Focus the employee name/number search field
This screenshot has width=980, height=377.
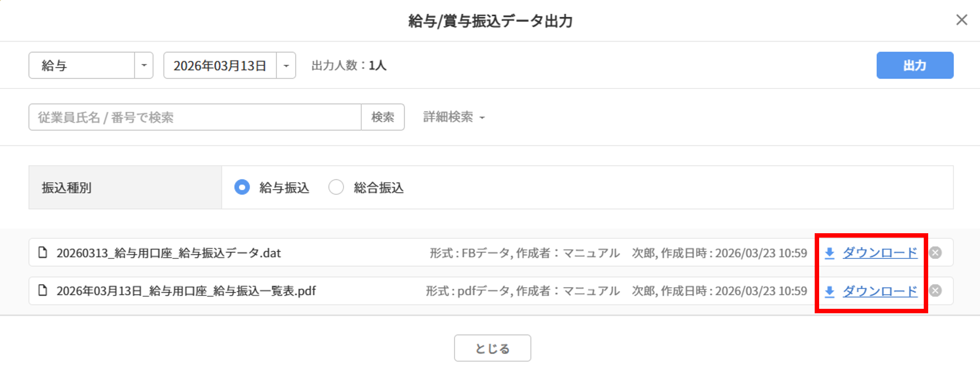(x=195, y=117)
